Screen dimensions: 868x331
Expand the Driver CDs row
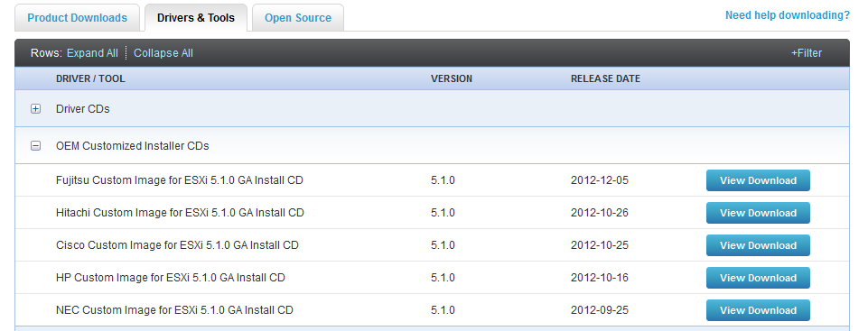(x=35, y=109)
